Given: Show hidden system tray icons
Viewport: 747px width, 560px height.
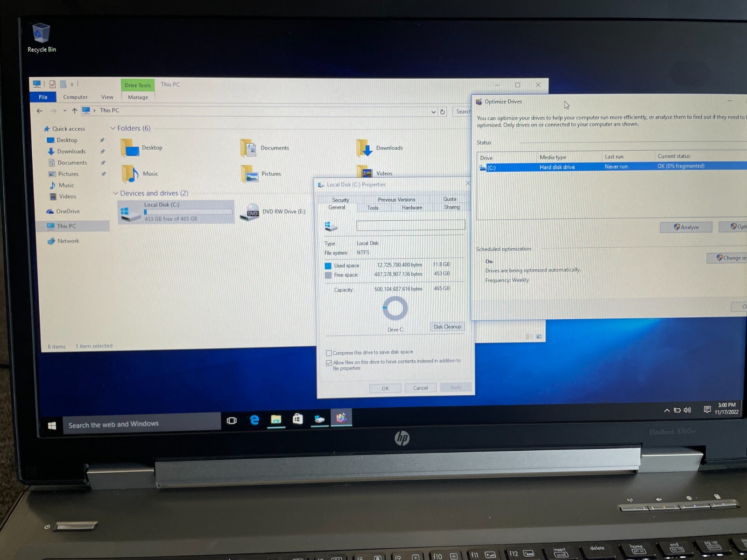Looking at the screenshot, I should tap(667, 410).
